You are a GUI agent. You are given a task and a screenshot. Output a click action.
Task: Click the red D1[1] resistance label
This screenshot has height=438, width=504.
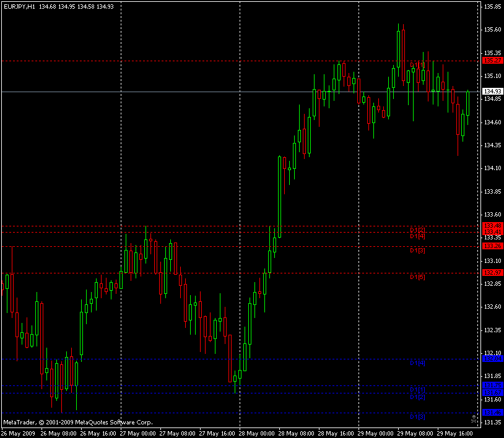[417, 65]
